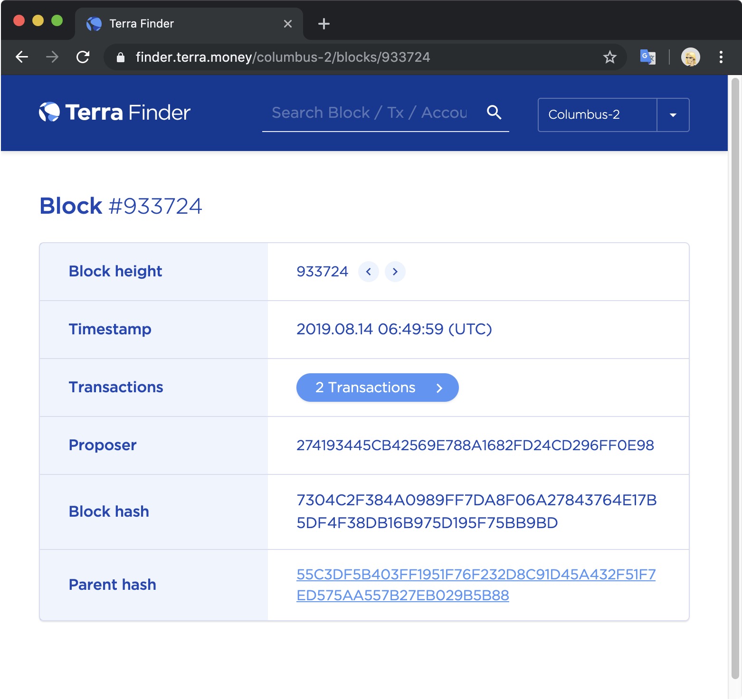Image resolution: width=742 pixels, height=700 pixels.
Task: Open the Google Translate extension icon
Action: pyautogui.click(x=648, y=57)
